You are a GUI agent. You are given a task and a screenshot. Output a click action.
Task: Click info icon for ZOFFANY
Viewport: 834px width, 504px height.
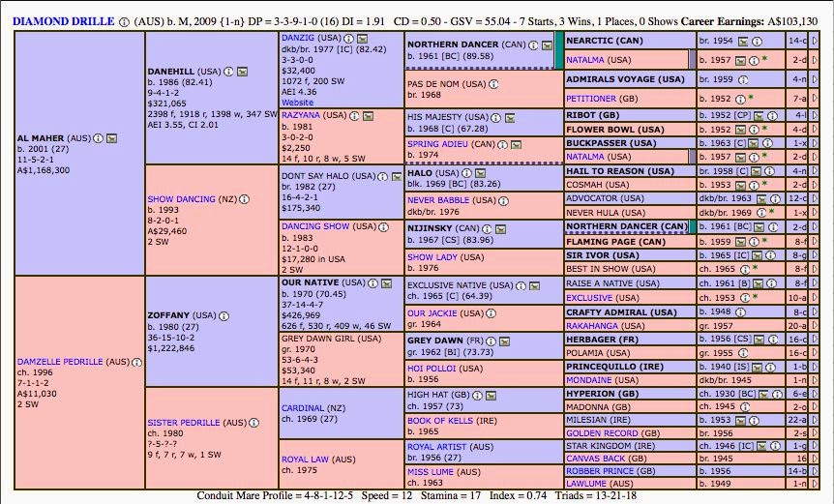[x=223, y=315]
